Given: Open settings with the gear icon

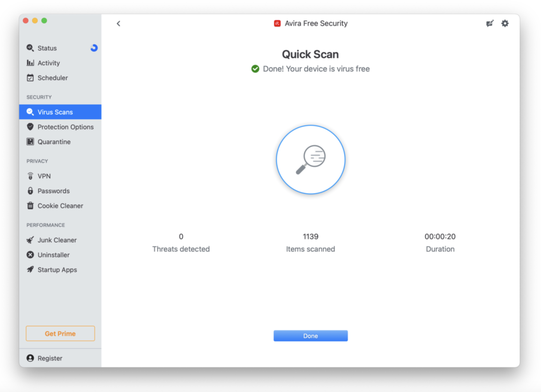Looking at the screenshot, I should (505, 23).
